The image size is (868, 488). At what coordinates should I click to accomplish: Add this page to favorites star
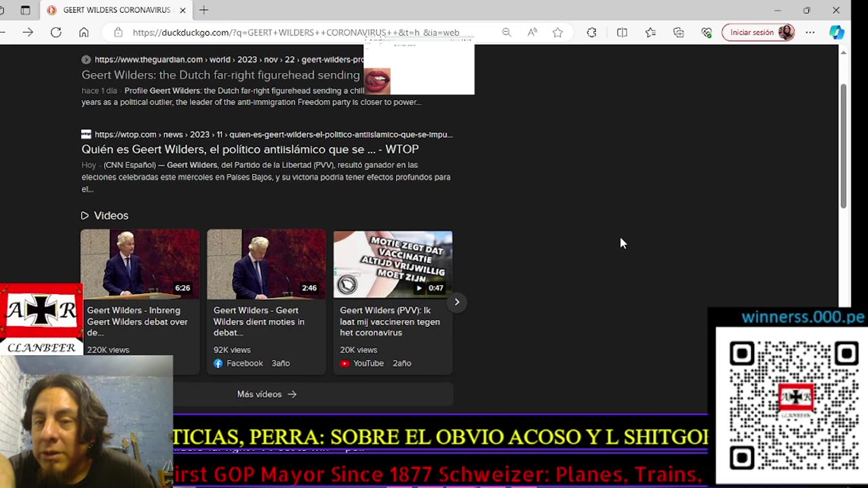557,33
